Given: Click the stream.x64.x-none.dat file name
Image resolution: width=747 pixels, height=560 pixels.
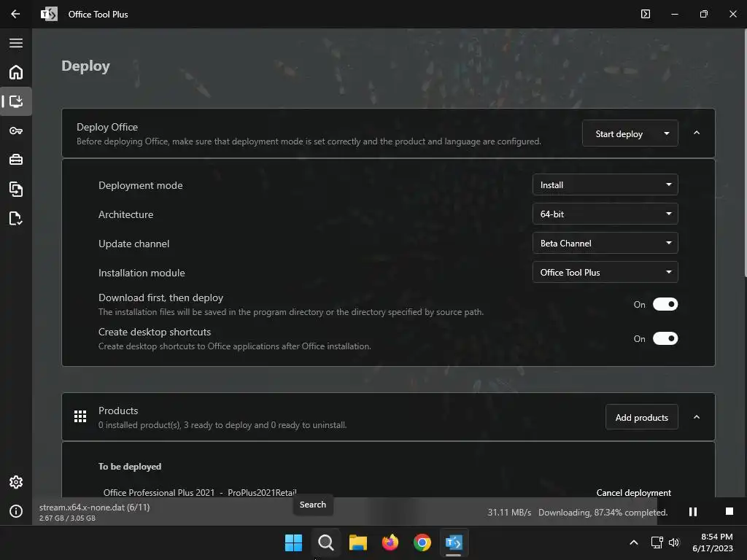Looking at the screenshot, I should [x=94, y=507].
